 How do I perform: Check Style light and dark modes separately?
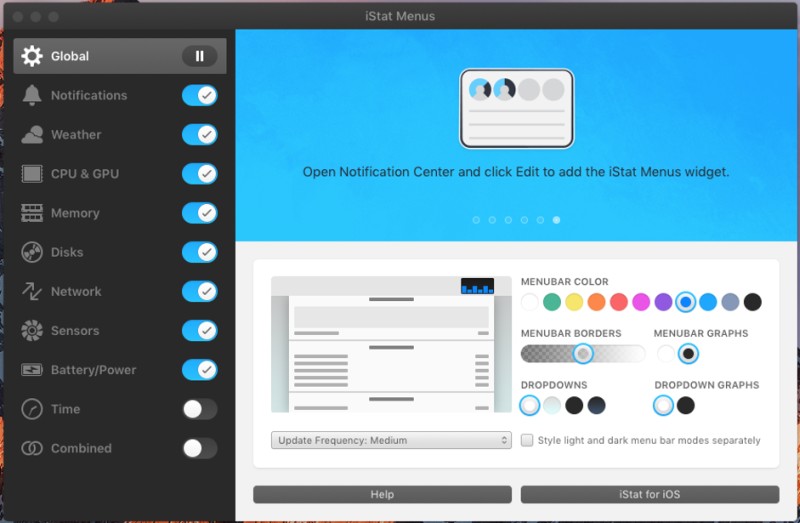point(527,440)
